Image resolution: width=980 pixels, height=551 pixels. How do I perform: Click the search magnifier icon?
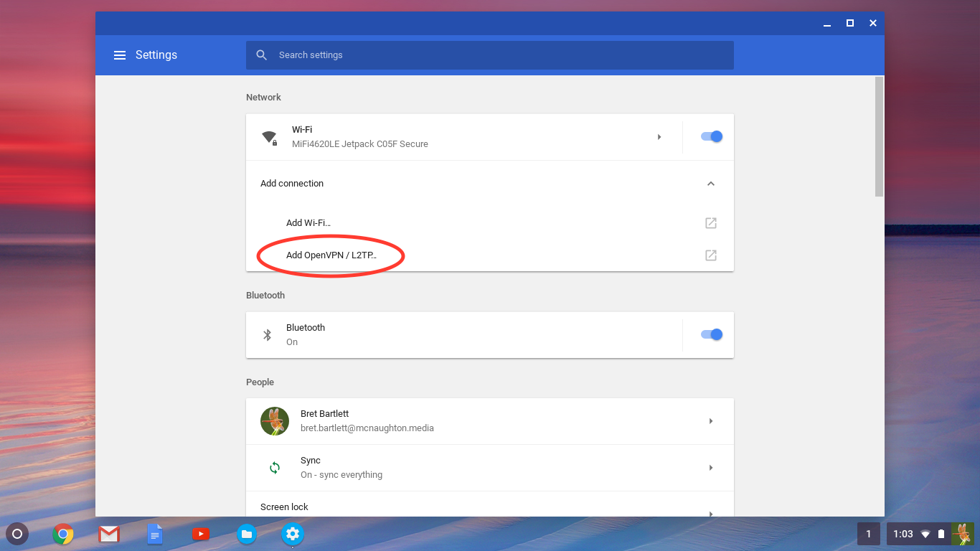pos(262,55)
